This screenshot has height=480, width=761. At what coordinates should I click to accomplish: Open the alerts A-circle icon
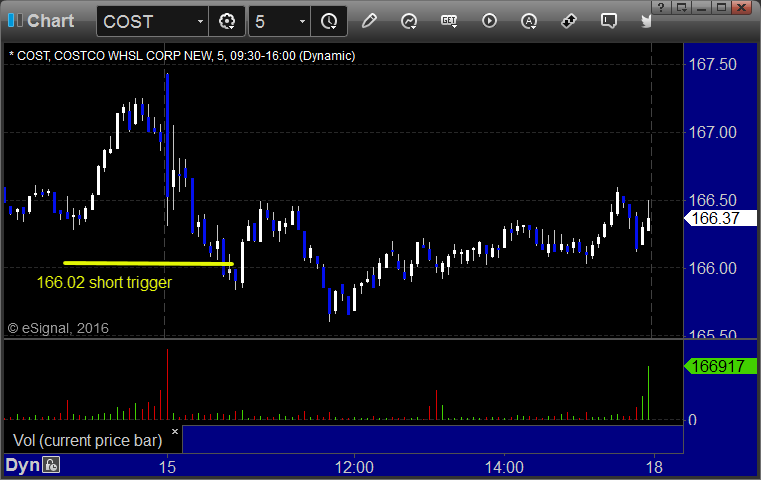tap(529, 21)
